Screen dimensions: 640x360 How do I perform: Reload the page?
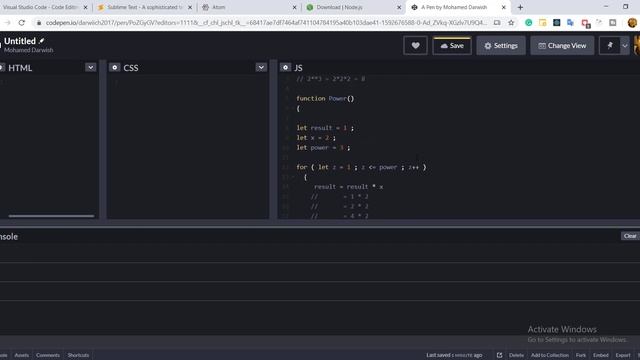click(x=22, y=23)
